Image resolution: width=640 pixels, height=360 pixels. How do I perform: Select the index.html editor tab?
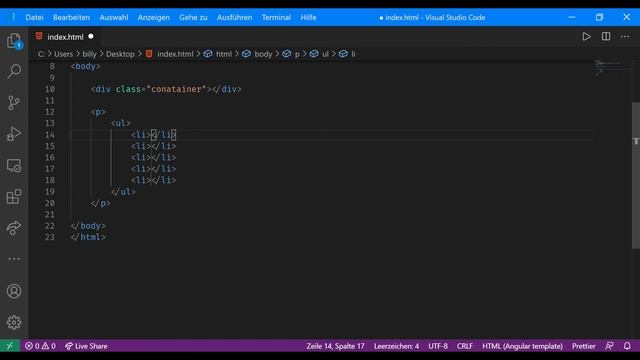64,37
